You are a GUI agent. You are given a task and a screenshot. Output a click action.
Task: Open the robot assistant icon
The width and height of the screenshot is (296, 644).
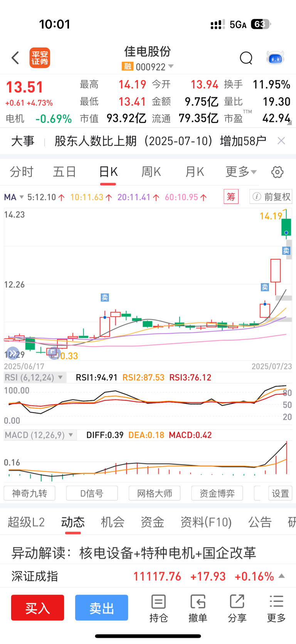[x=275, y=58]
